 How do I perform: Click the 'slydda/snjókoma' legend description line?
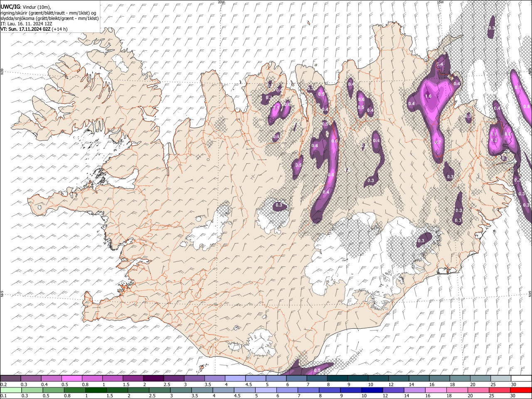[x=49, y=18]
